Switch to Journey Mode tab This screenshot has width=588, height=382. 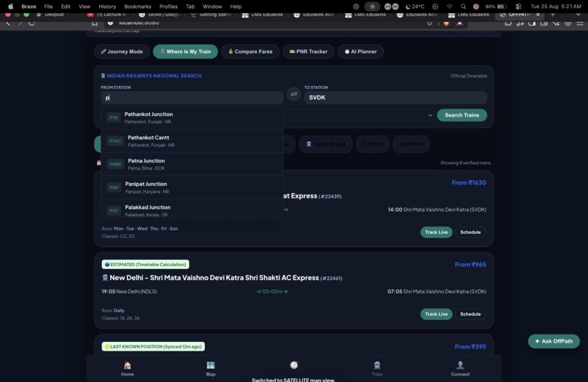[122, 52]
